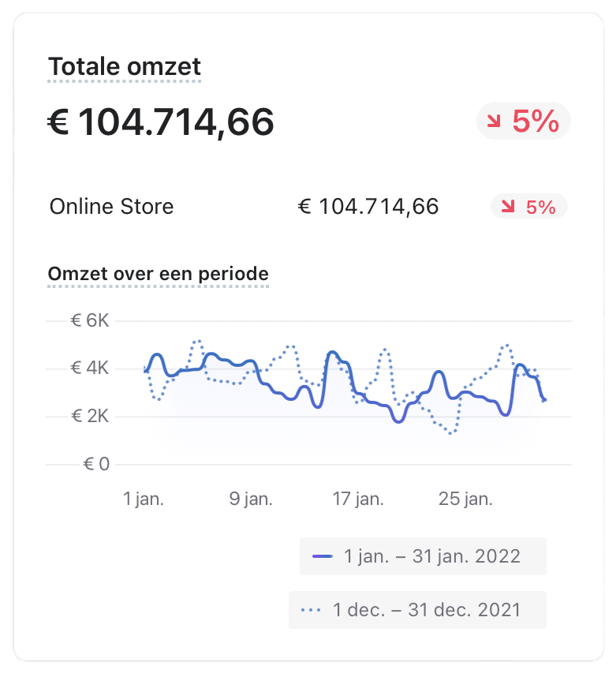Click the 1 jan. axis label
616x677 pixels.
(144, 499)
